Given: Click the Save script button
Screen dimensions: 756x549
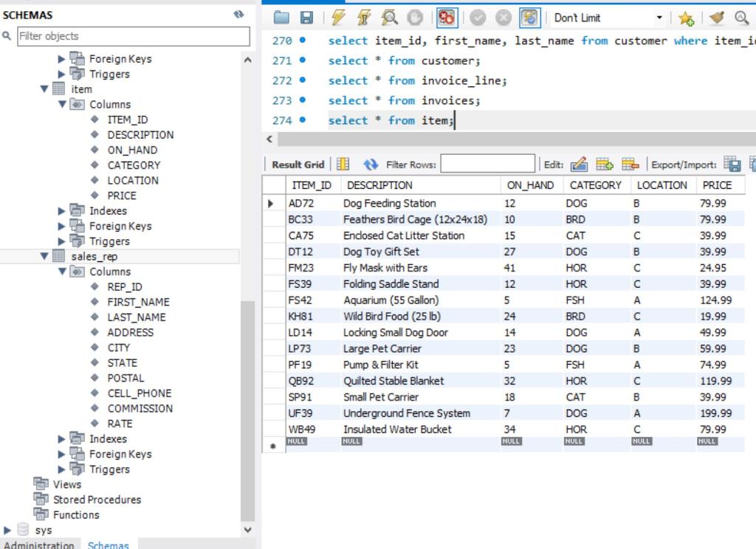Looking at the screenshot, I should (x=309, y=16).
